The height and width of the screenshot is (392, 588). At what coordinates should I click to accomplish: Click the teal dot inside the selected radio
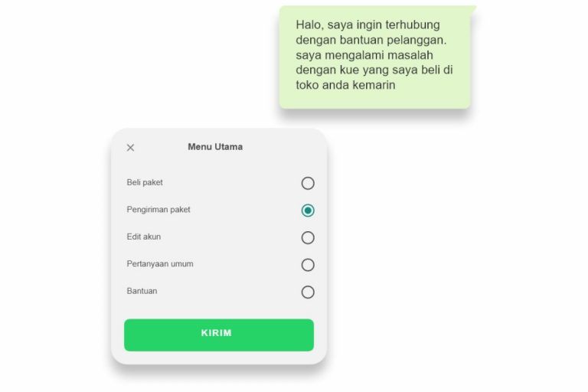coord(308,211)
